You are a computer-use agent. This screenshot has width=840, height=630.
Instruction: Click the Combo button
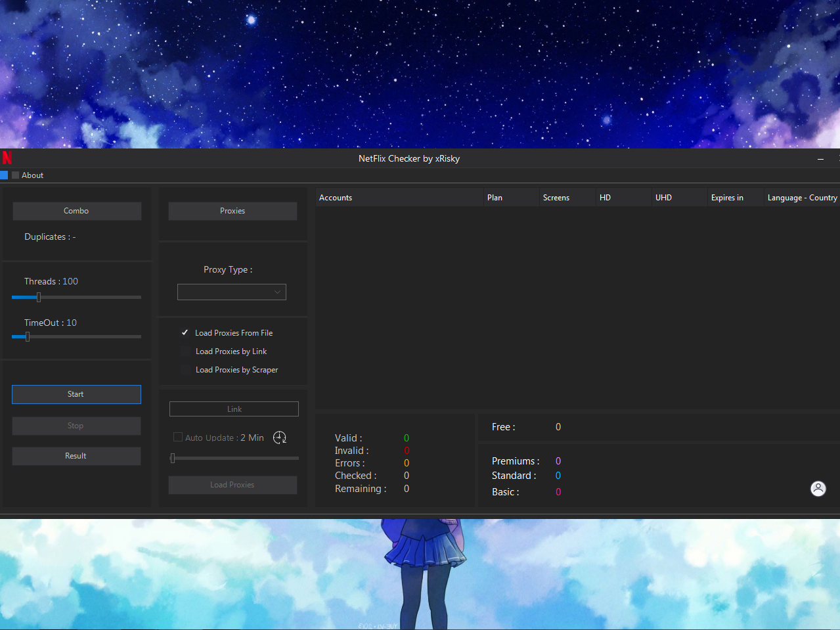point(76,211)
